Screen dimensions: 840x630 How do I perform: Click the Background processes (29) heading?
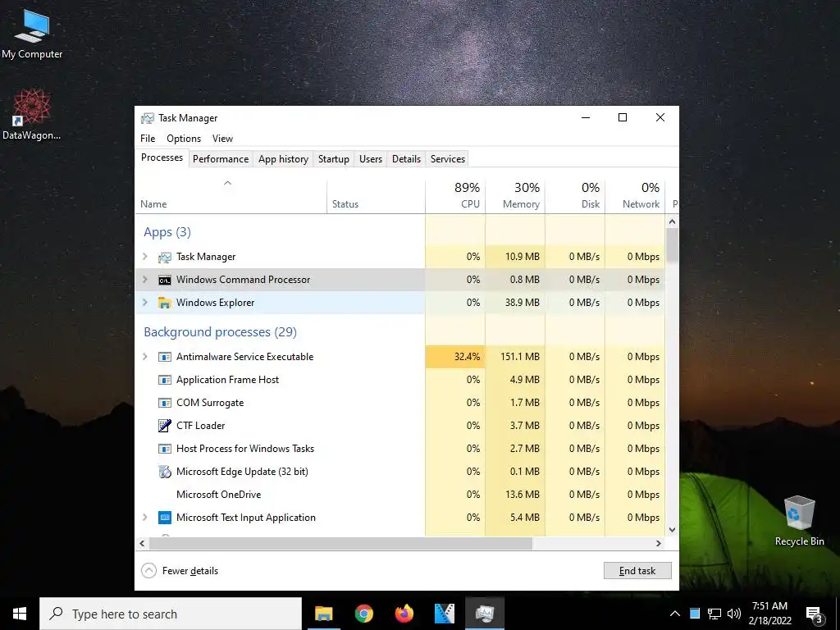coord(220,333)
